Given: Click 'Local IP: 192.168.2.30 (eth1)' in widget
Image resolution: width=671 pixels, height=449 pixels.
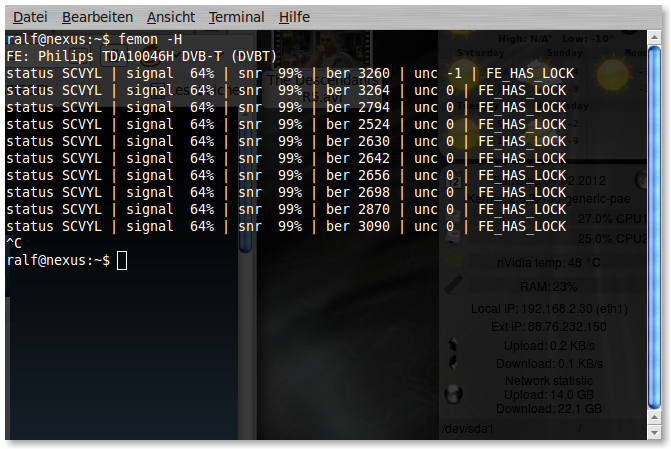Looking at the screenshot, I should [549, 309].
